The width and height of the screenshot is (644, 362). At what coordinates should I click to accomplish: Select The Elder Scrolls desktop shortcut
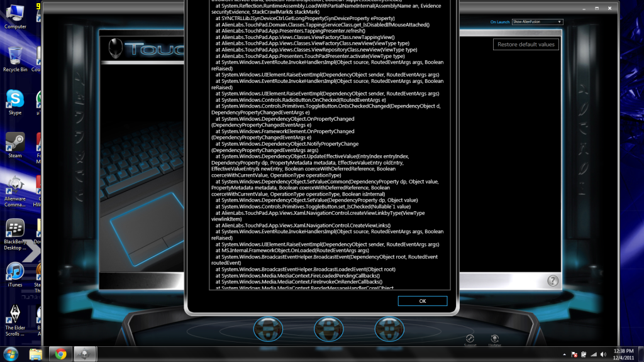(15, 321)
